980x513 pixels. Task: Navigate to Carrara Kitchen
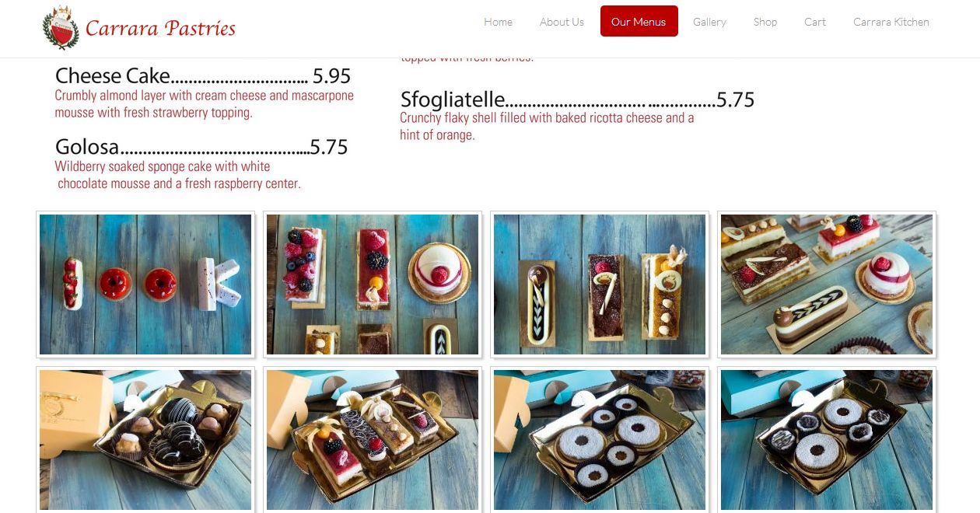[x=891, y=22]
